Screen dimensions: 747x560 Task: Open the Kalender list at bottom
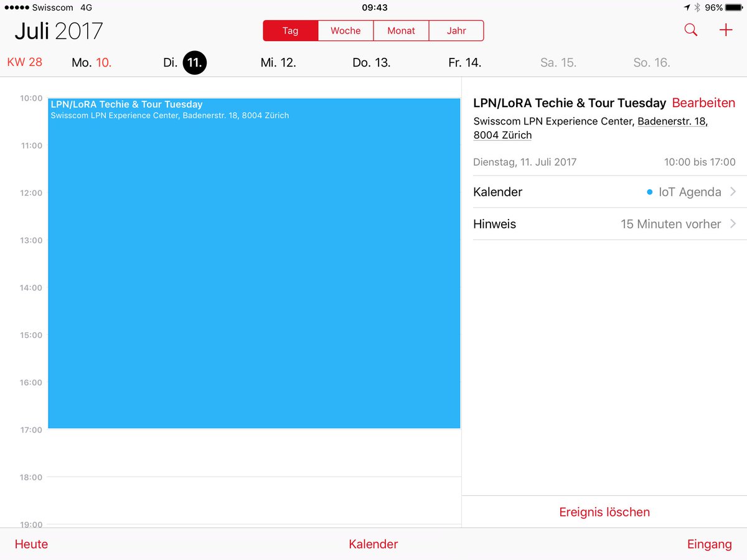point(374,544)
